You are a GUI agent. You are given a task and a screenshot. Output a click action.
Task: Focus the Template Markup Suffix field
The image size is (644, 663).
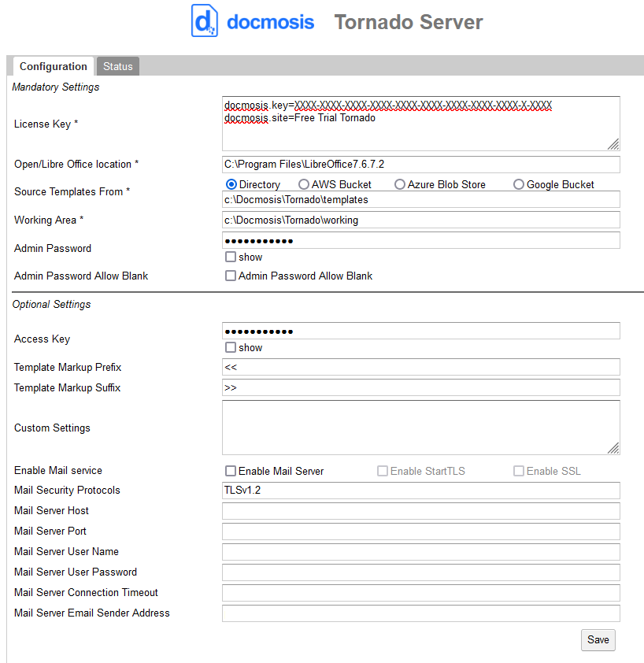coord(420,387)
